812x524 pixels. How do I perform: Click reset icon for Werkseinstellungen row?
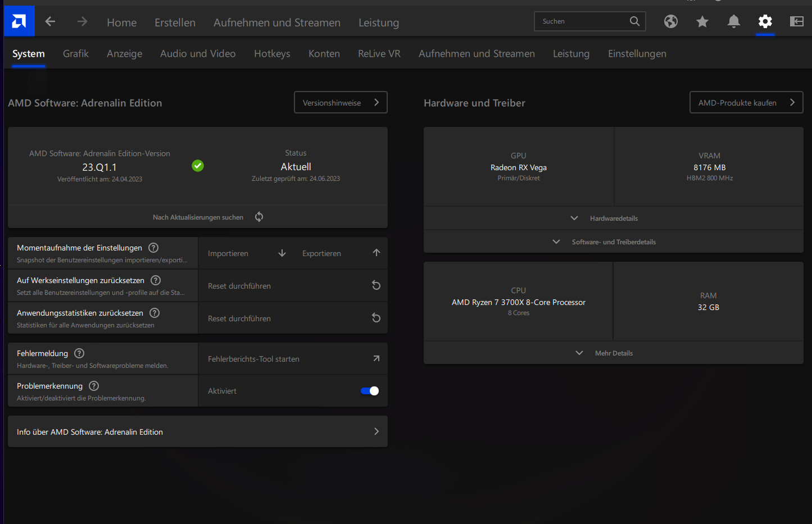point(376,285)
